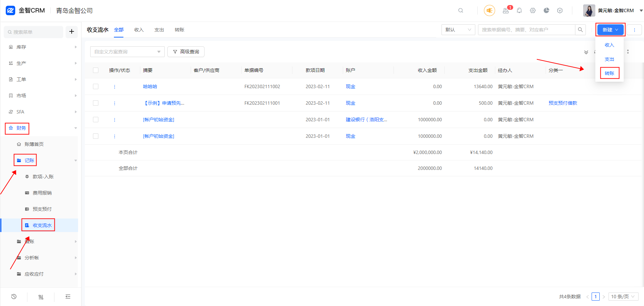Open row actions menu for 【示例】申请预先
Screen dimensions: 644x306
(115, 103)
